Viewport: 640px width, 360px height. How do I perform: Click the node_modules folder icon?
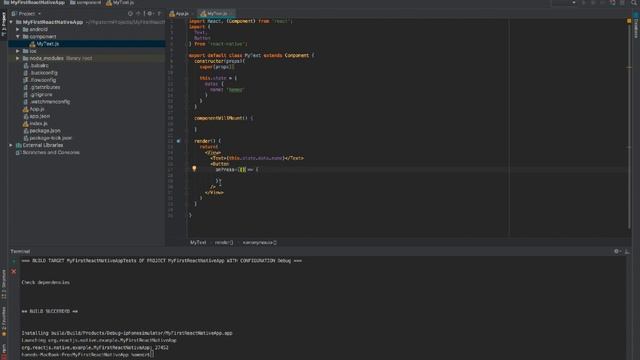25,58
